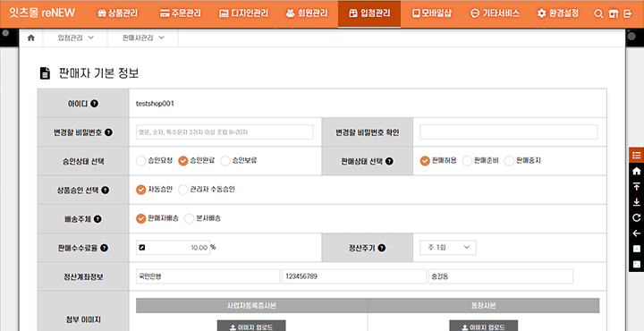
Task: Click the help icon beside 정산주기
Action: 382,248
